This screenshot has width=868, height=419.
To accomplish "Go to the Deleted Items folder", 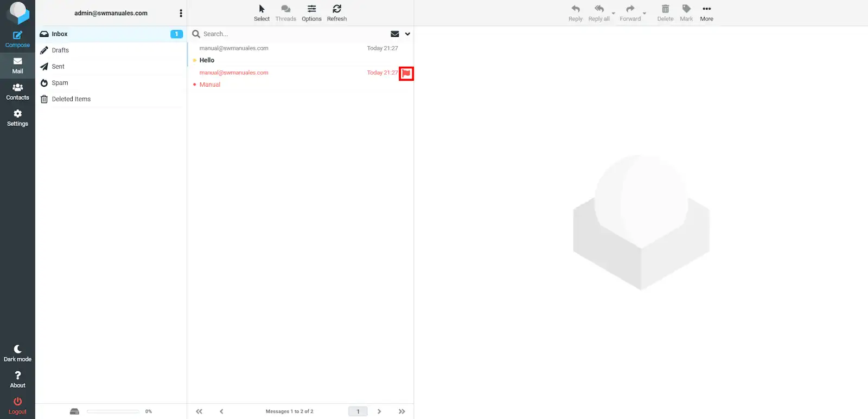I will (71, 99).
